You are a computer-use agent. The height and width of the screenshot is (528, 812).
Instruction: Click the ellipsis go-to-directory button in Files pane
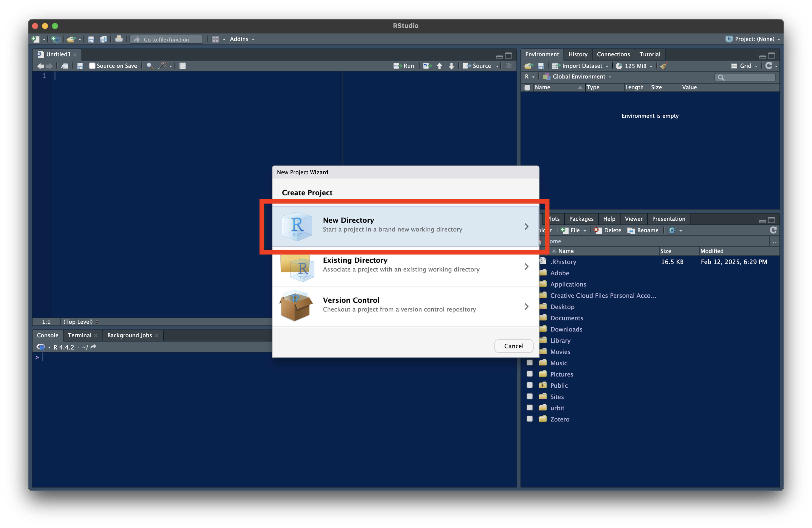(775, 241)
